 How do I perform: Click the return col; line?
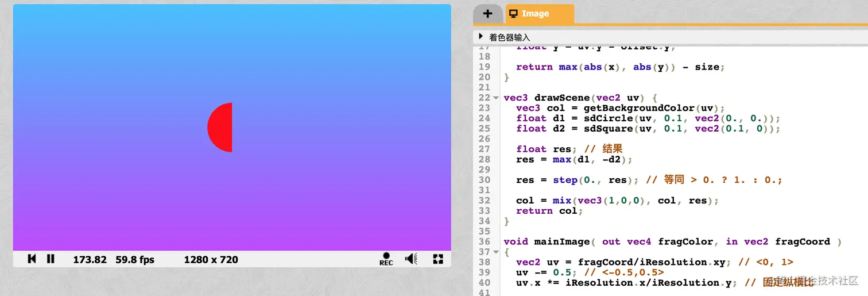[x=549, y=211]
